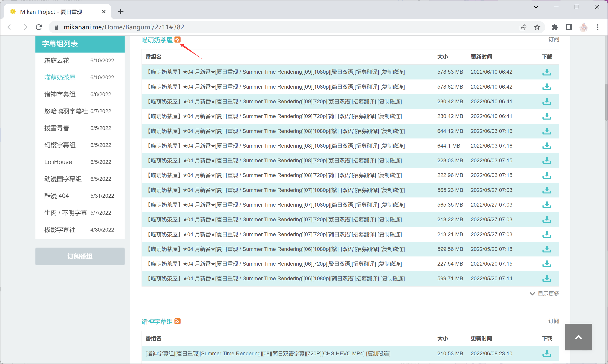This screenshot has height=364, width=608.
Task: Open the tab search chevron in title bar
Action: pos(536,7)
